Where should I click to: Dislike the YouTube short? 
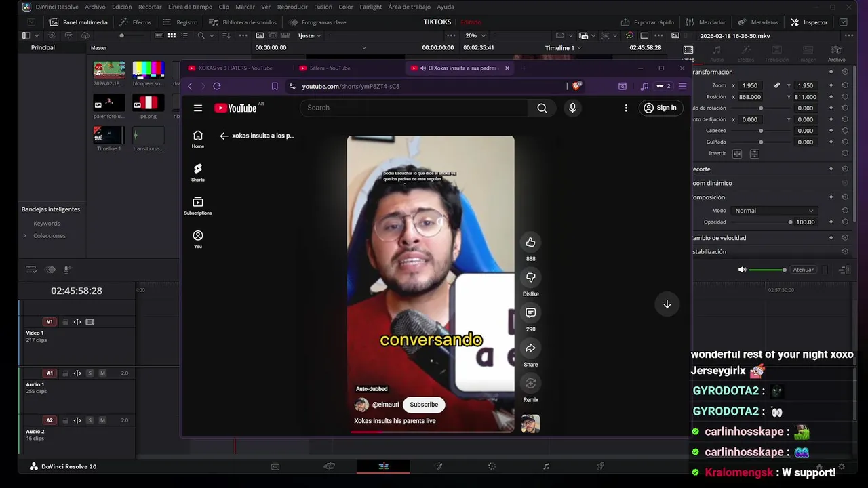pos(530,278)
